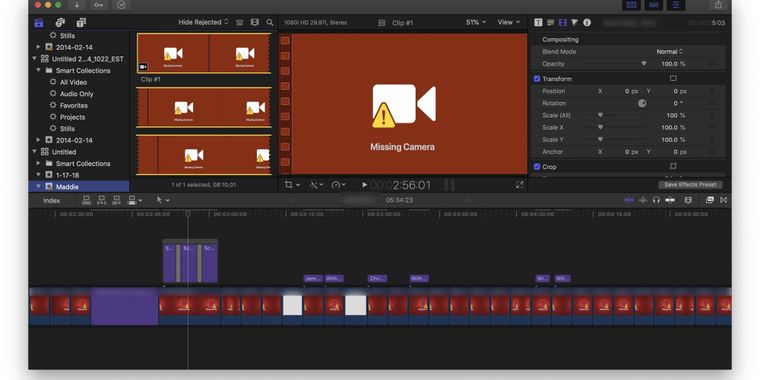Expand the 1-17-18 event
Image resolution: width=760 pixels, height=380 pixels.
point(38,175)
